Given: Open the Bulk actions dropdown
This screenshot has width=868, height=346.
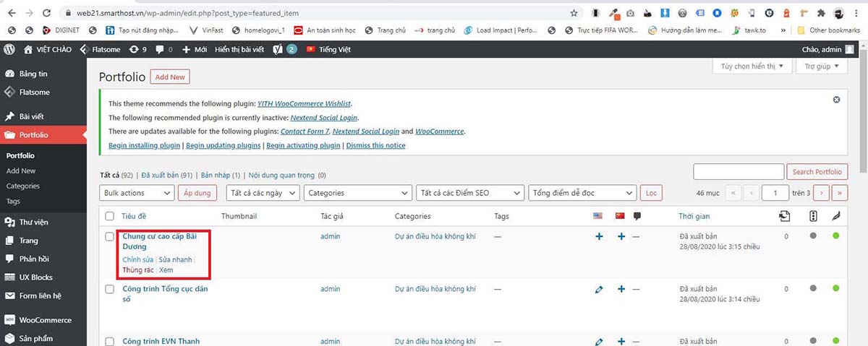Looking at the screenshot, I should (137, 193).
